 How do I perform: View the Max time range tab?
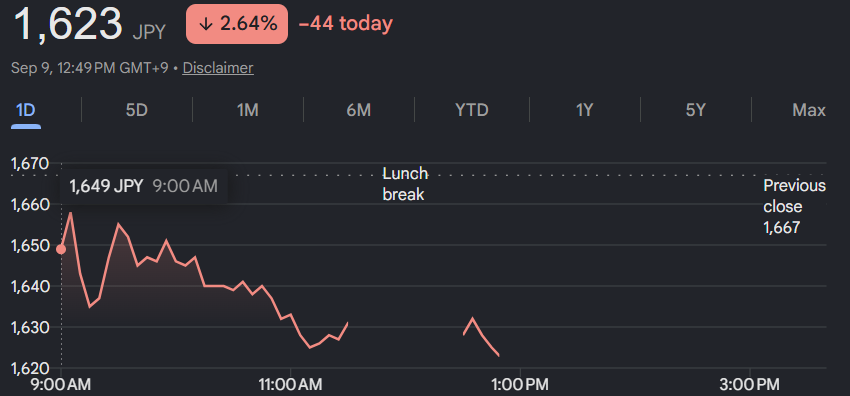point(809,111)
